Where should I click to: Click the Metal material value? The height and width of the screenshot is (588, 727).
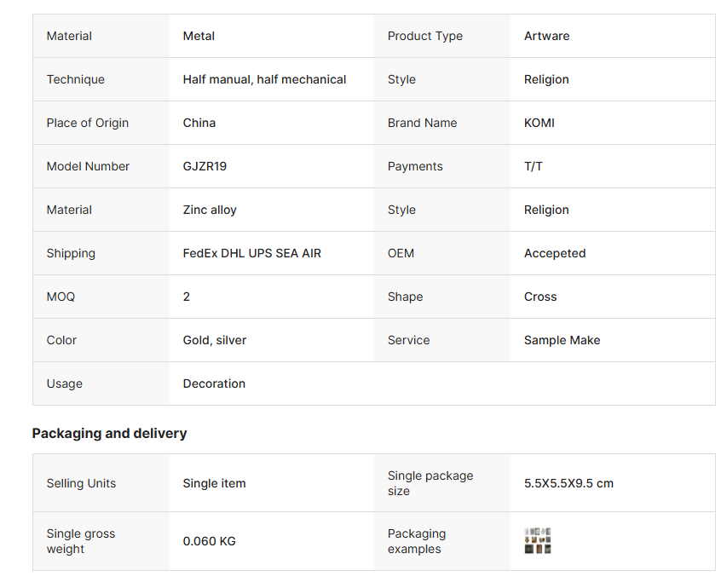tap(199, 36)
